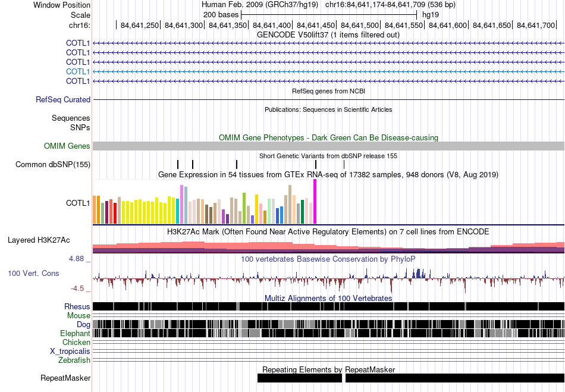Click the fourth dbSNP variant marker from left
The width and height of the screenshot is (565, 392).
(x=316, y=164)
